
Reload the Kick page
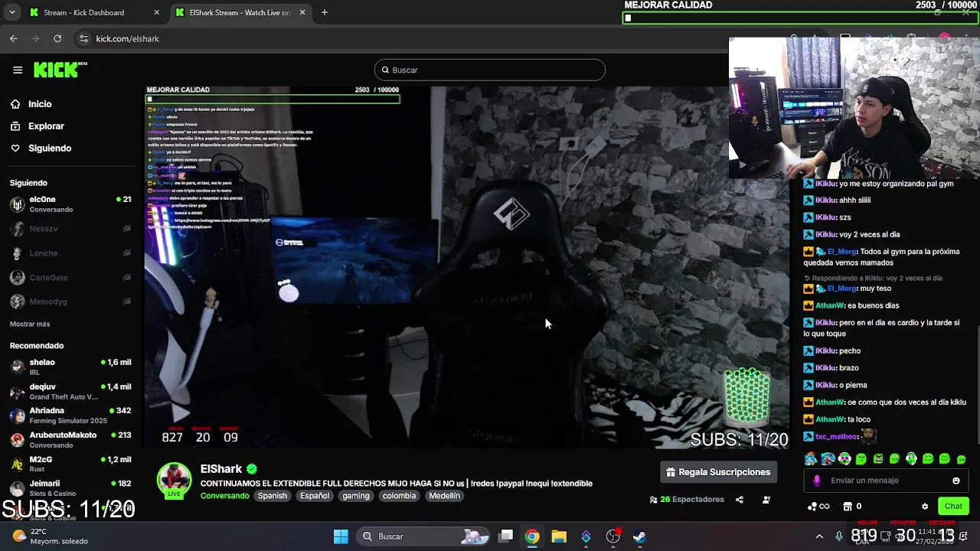57,38
